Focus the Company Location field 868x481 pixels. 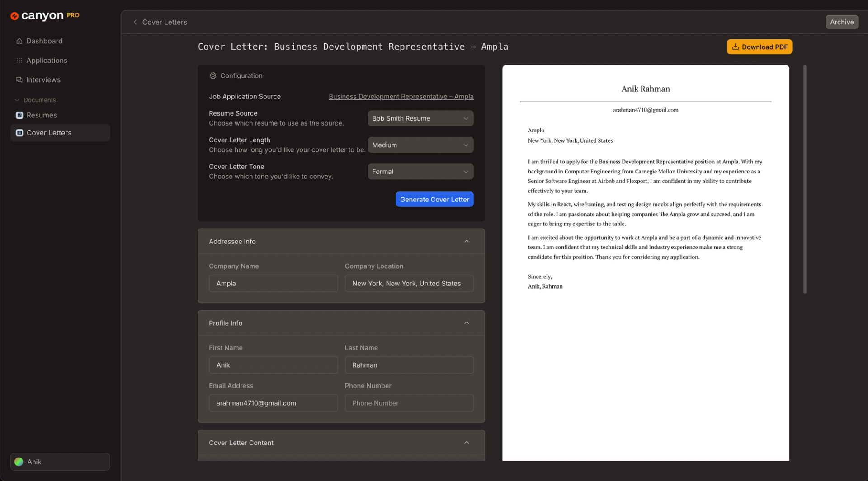pyautogui.click(x=409, y=284)
